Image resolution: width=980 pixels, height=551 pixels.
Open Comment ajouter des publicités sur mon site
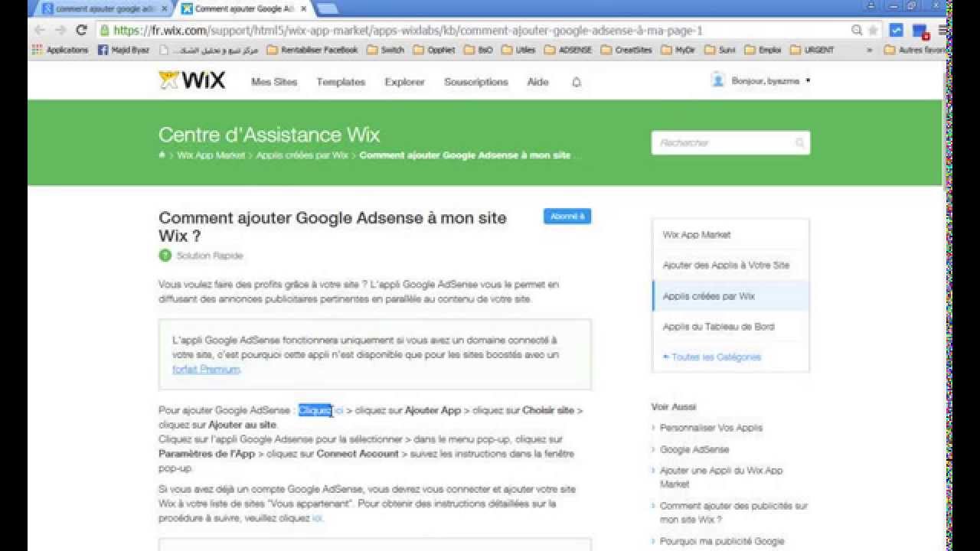click(733, 512)
